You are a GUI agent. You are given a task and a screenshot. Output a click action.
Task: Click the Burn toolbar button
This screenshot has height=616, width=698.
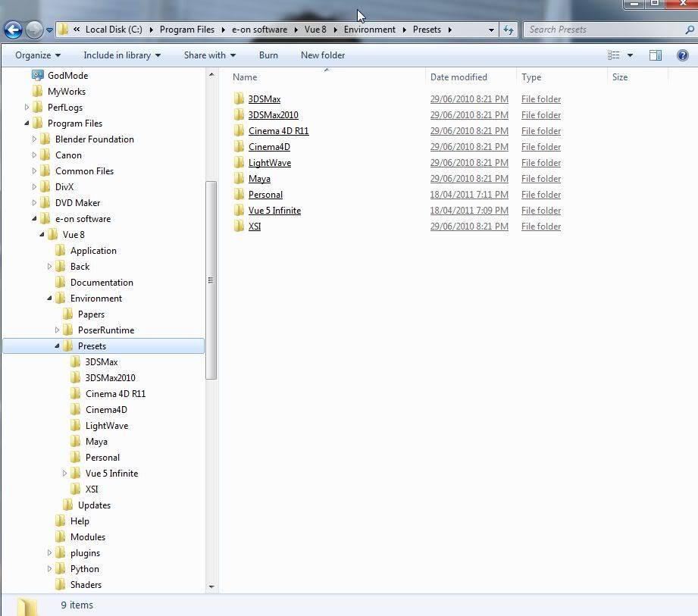click(268, 55)
